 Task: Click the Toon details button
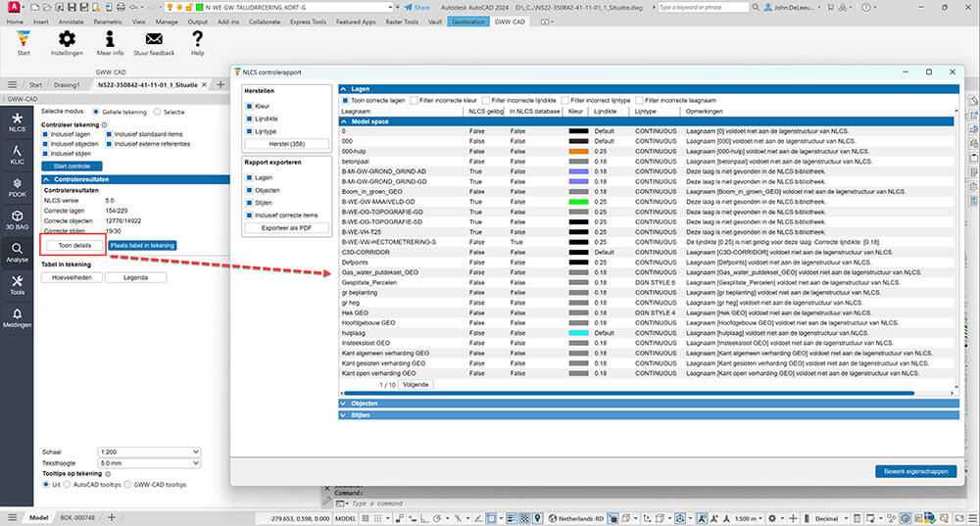click(x=75, y=246)
